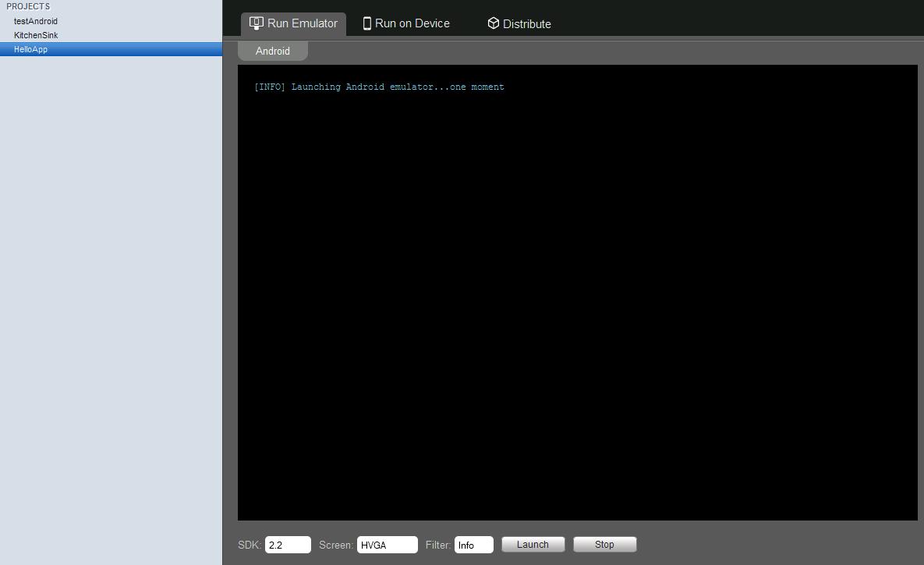The image size is (924, 565).
Task: Open the Screen HVGA dropdown
Action: (388, 545)
